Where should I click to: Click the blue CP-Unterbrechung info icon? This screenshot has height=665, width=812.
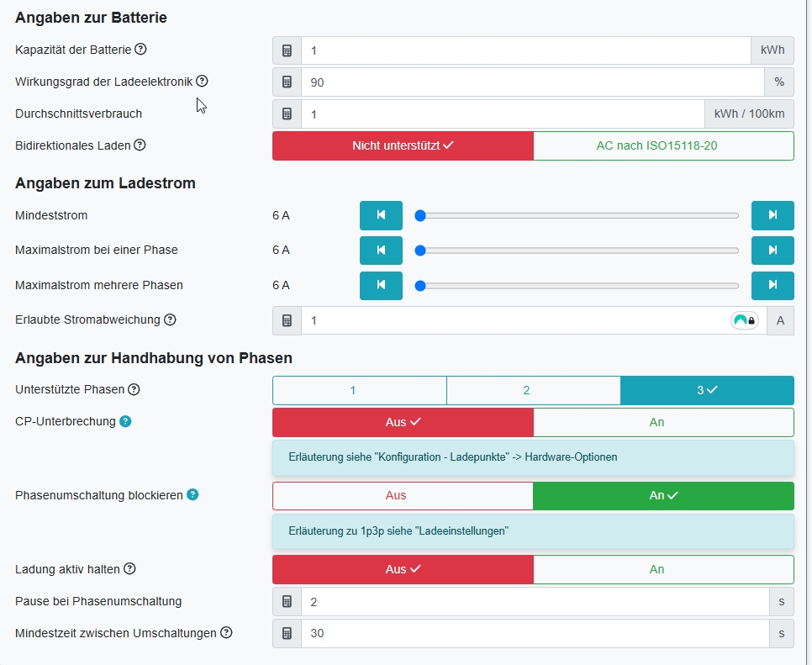pyautogui.click(x=125, y=421)
